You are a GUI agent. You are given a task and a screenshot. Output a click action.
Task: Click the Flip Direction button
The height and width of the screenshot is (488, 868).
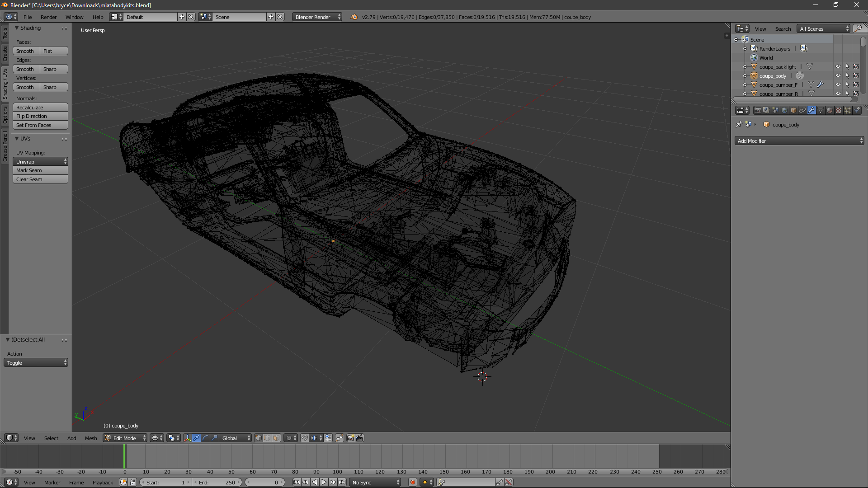(40, 116)
